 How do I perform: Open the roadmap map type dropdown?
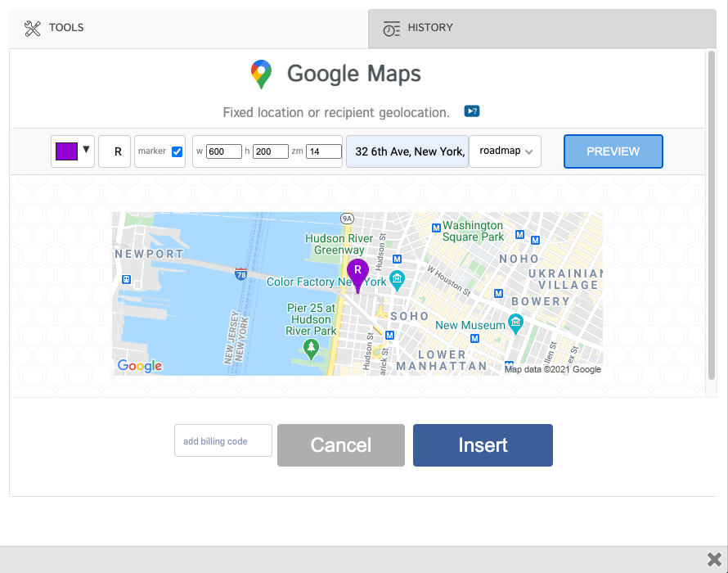pyautogui.click(x=506, y=151)
